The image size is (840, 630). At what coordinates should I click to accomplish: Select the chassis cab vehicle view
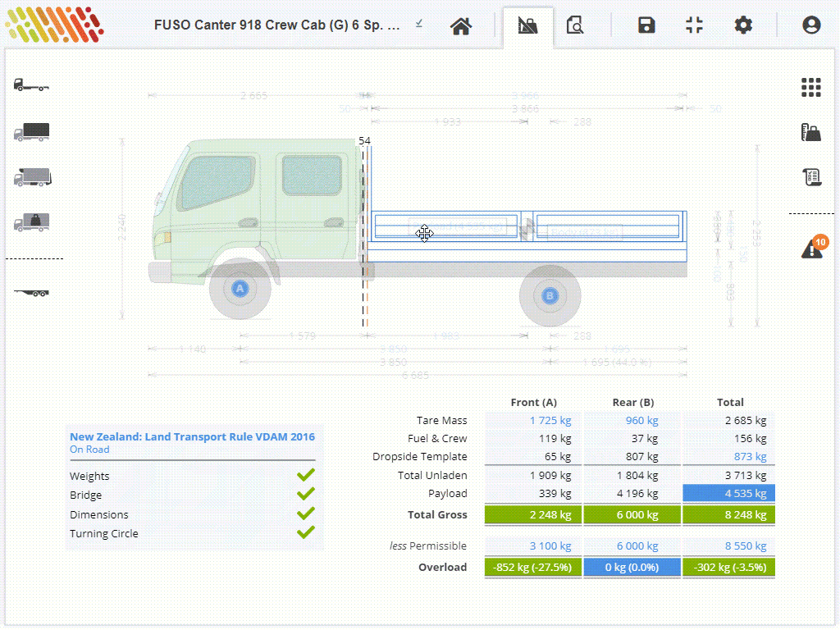31,85
